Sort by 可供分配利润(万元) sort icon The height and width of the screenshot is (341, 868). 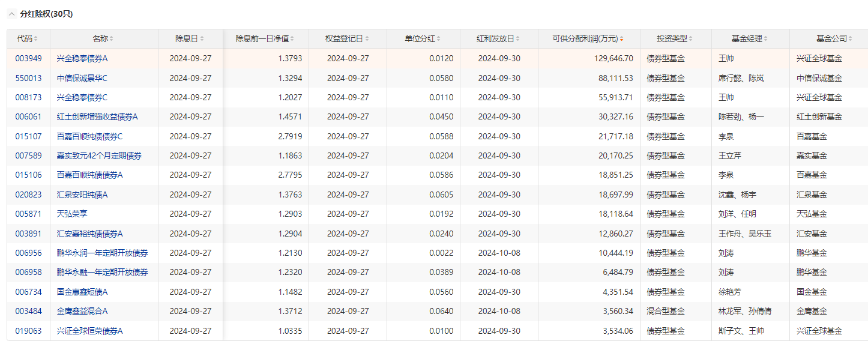coord(621,39)
